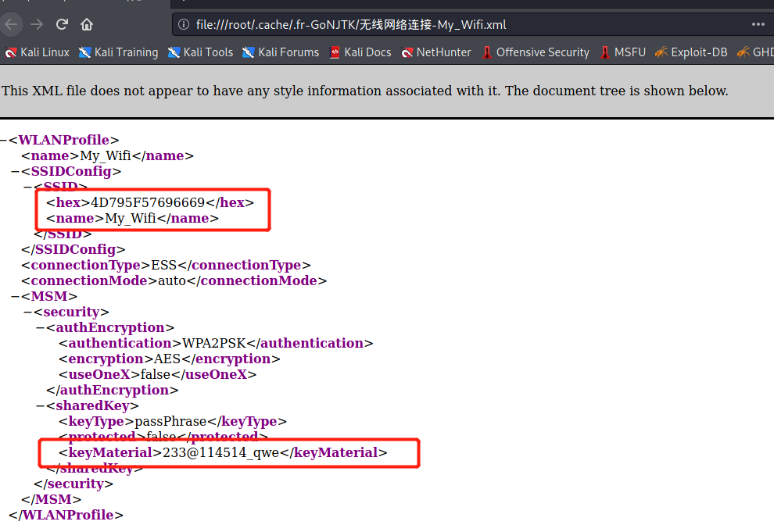Click the closing /SSIDConfig tag

click(x=73, y=249)
